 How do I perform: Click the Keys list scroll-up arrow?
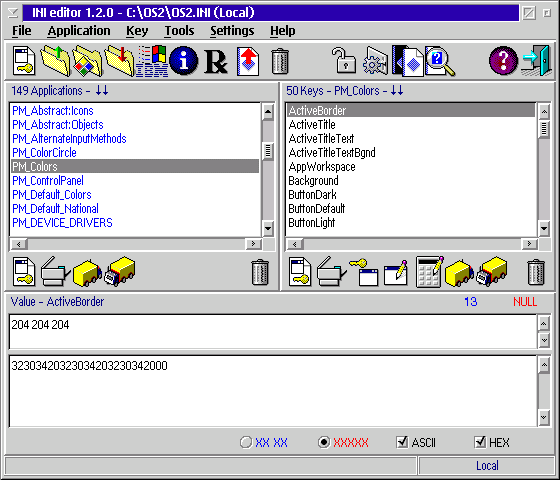544,112
